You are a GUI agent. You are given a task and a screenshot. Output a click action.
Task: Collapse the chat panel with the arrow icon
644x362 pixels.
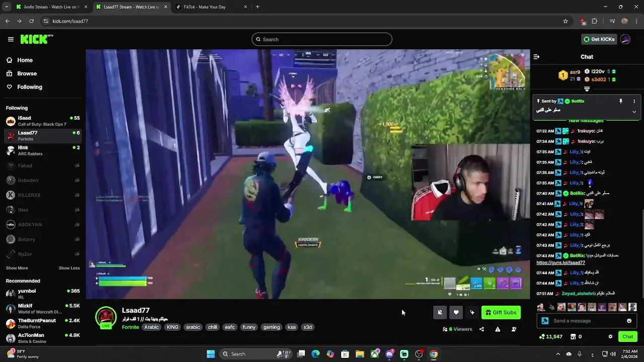(x=536, y=57)
